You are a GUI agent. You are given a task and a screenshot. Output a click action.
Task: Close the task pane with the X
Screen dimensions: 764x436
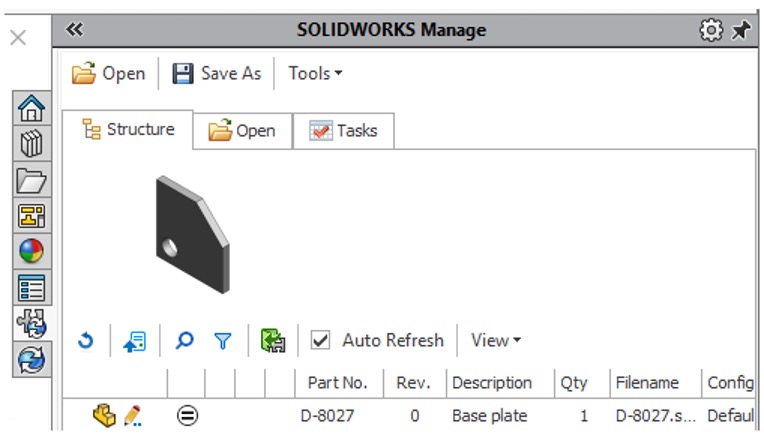click(x=18, y=38)
